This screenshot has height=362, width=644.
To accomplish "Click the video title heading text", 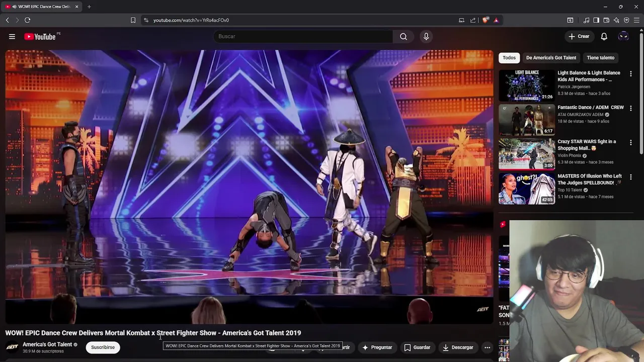I will pyautogui.click(x=153, y=333).
